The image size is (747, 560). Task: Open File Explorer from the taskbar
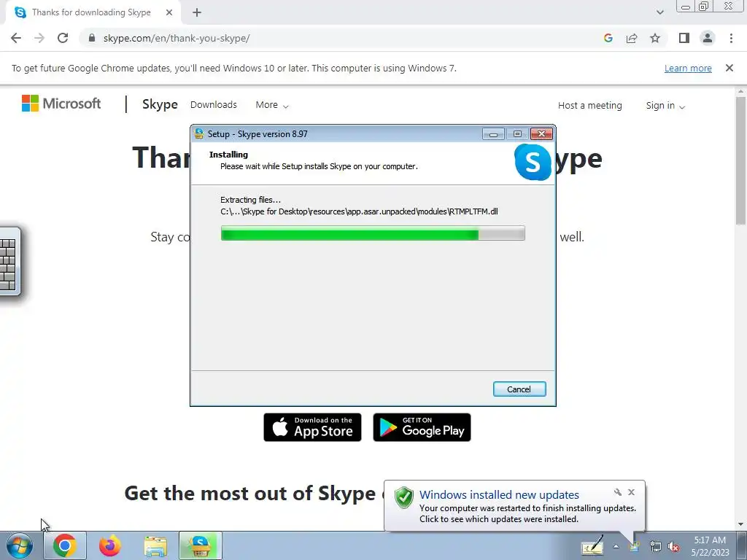pyautogui.click(x=155, y=545)
